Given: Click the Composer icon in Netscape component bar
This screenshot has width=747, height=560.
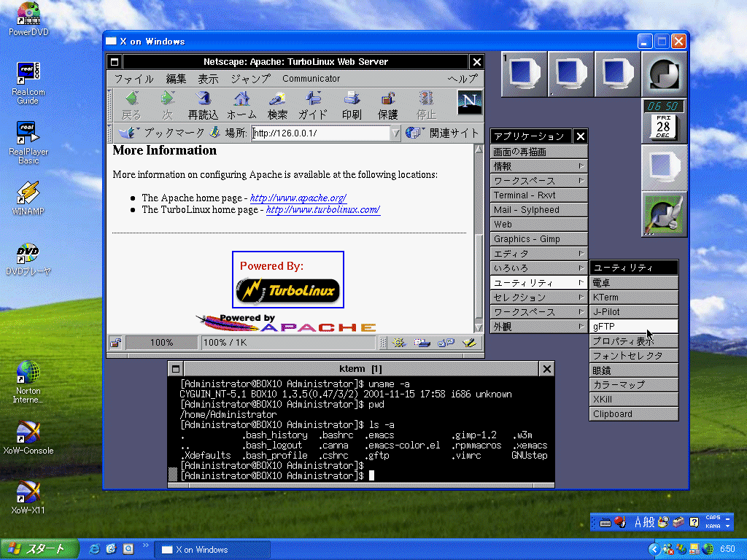Looking at the screenshot, I should point(469,343).
